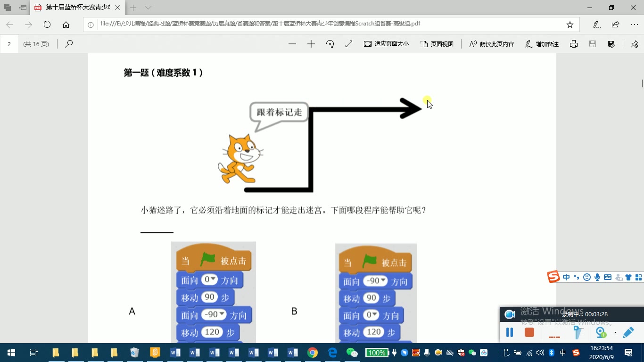This screenshot has width=644, height=362.
Task: Stop recording with the red square button
Action: coord(529,332)
